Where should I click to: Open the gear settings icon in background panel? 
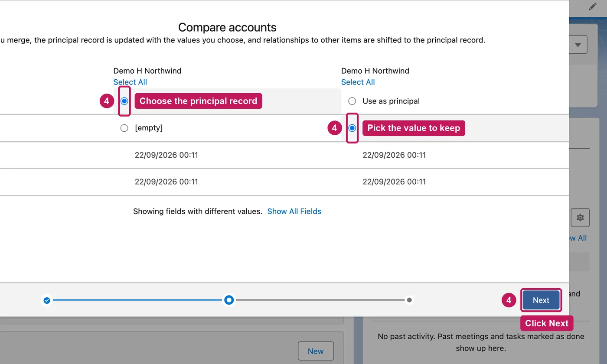pyautogui.click(x=580, y=218)
